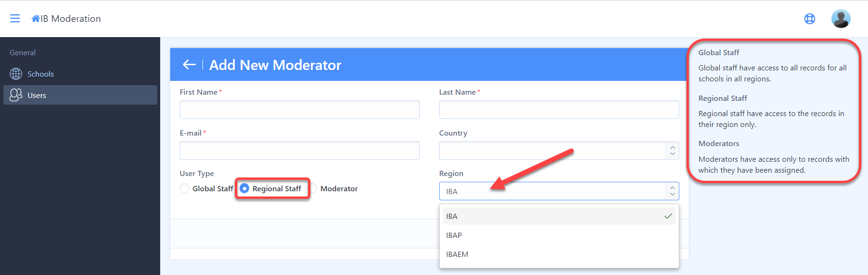Open the hamburger navigation menu
Viewport: 868px width, 275px height.
tap(15, 19)
